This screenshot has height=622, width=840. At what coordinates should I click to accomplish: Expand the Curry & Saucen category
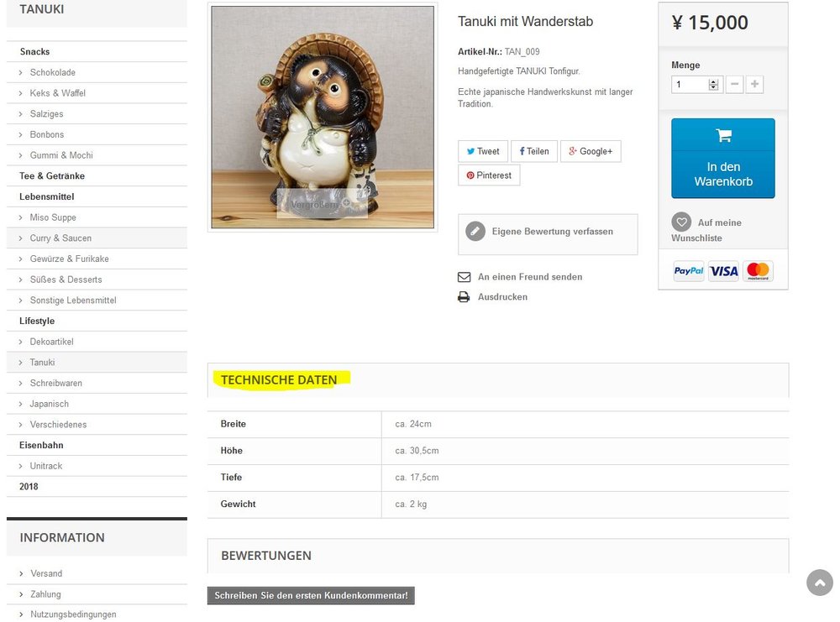click(60, 238)
